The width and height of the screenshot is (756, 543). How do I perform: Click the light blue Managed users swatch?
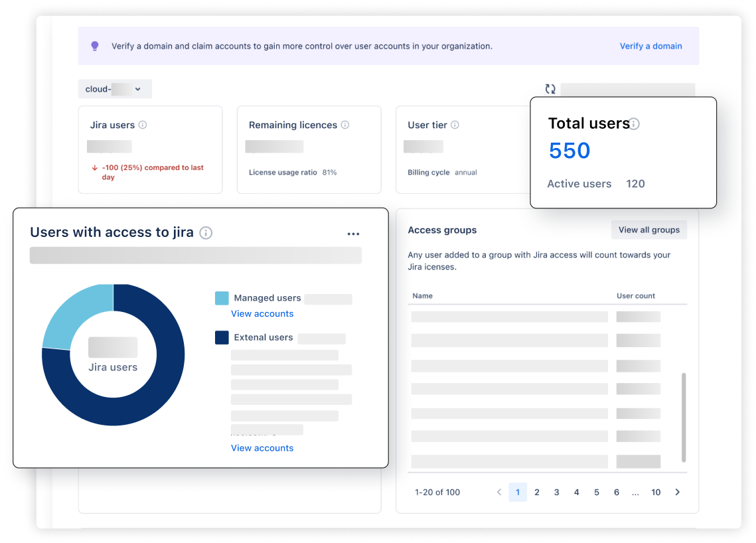222,298
